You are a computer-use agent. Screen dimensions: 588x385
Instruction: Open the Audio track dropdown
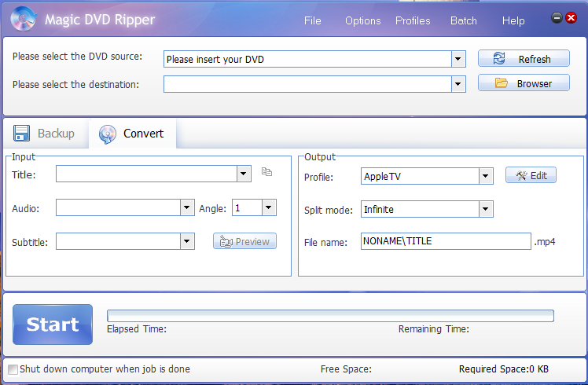(x=187, y=207)
